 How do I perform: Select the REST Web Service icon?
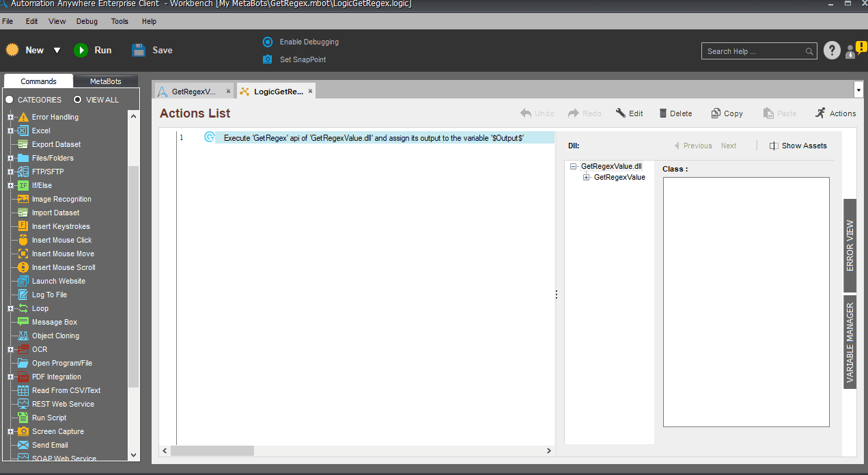coord(23,404)
